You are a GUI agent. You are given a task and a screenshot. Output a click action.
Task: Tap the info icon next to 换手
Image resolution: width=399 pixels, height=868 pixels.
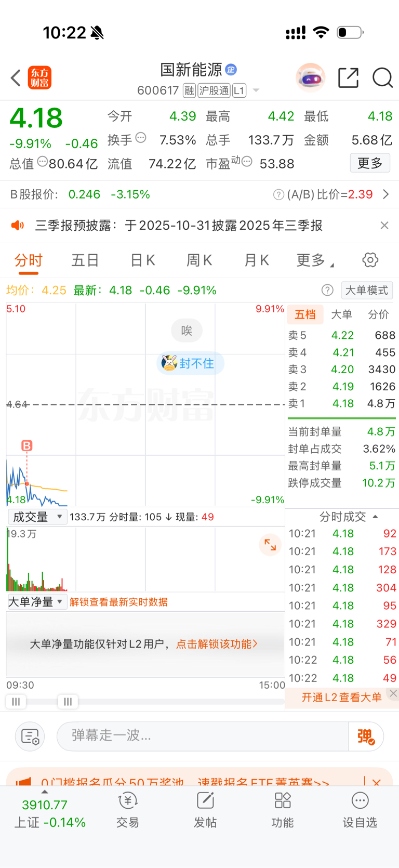(x=141, y=138)
